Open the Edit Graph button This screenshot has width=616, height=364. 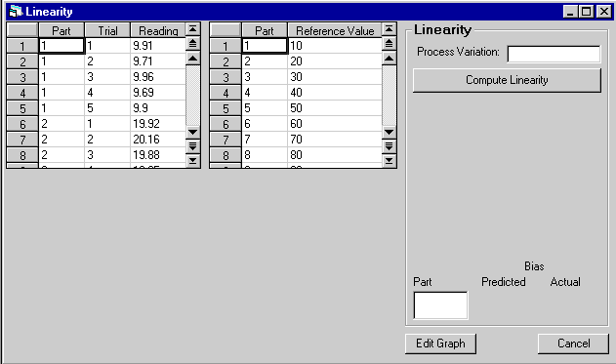coord(440,344)
